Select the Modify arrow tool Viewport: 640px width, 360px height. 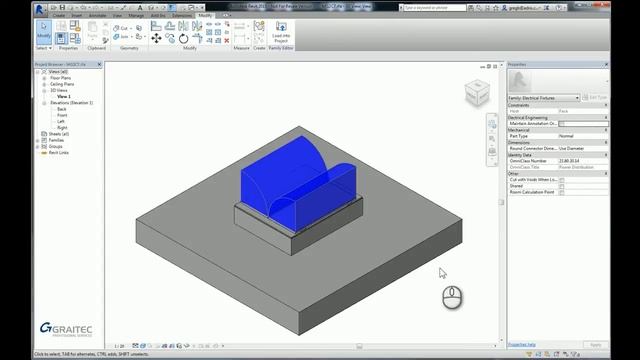[x=44, y=32]
